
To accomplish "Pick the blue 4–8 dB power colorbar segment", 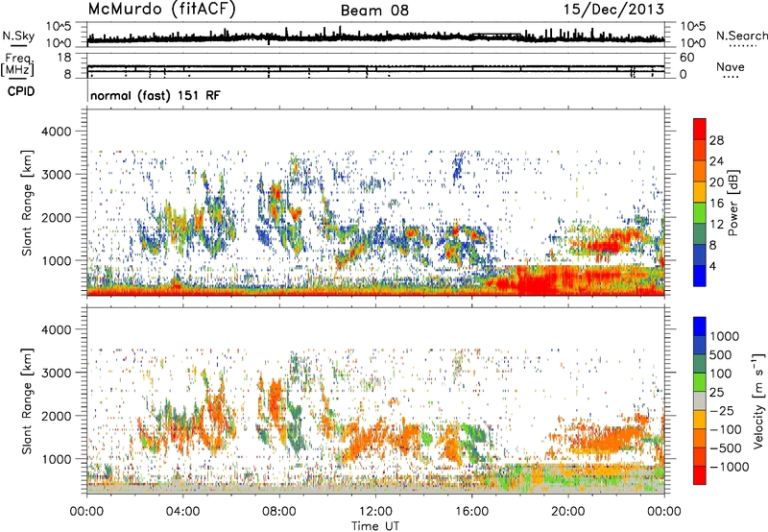I will 700,254.
